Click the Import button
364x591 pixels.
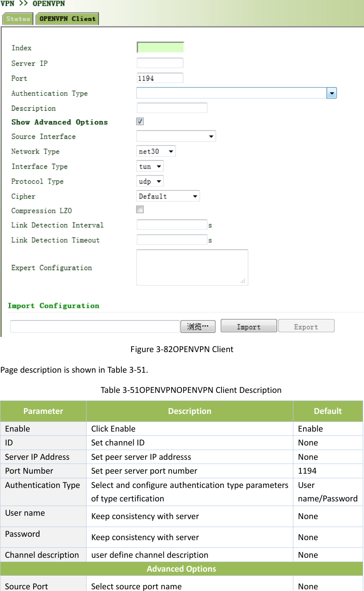248,326
